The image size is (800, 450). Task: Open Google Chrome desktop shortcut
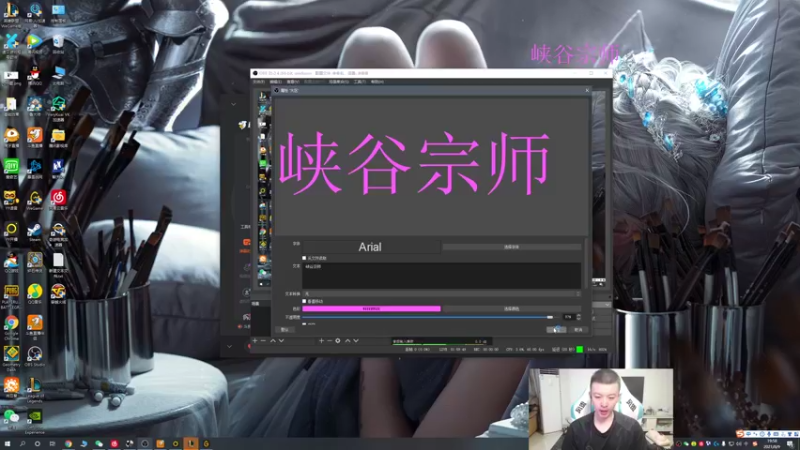click(11, 326)
